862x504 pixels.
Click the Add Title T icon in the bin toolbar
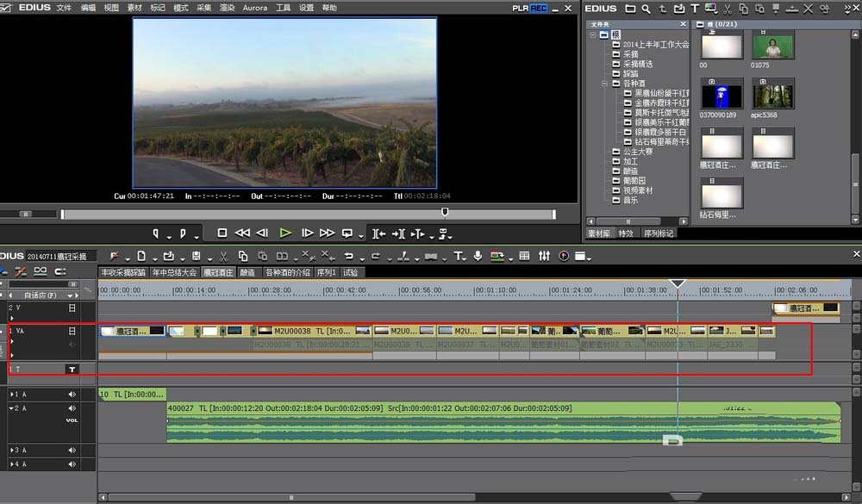(x=695, y=9)
